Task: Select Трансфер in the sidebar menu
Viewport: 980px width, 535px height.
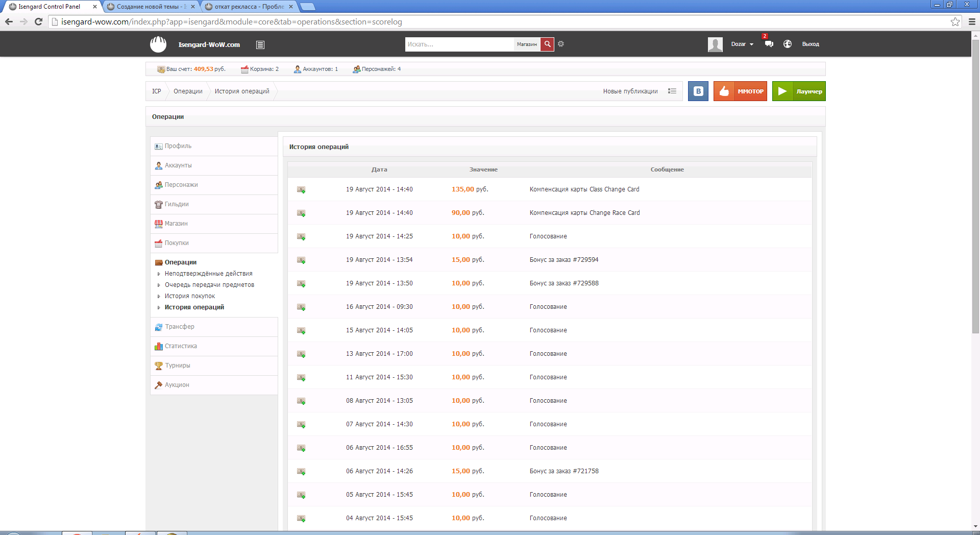Action: (x=179, y=327)
